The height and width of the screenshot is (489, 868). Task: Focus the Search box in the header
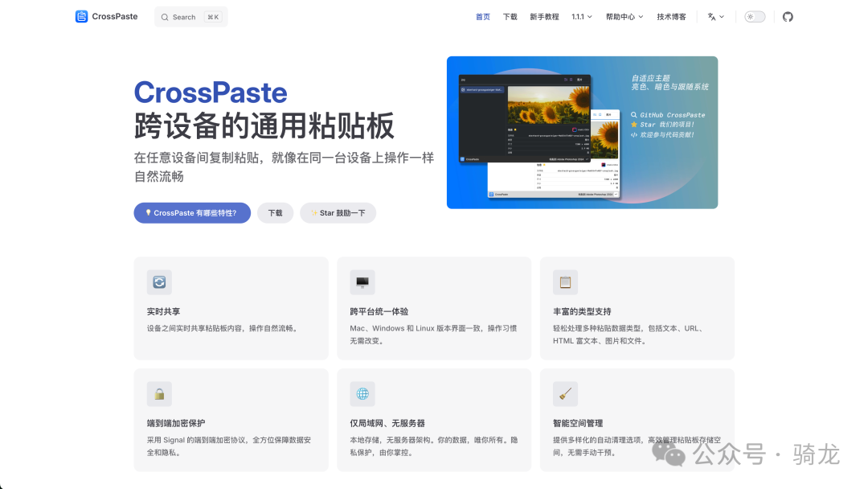click(x=190, y=17)
